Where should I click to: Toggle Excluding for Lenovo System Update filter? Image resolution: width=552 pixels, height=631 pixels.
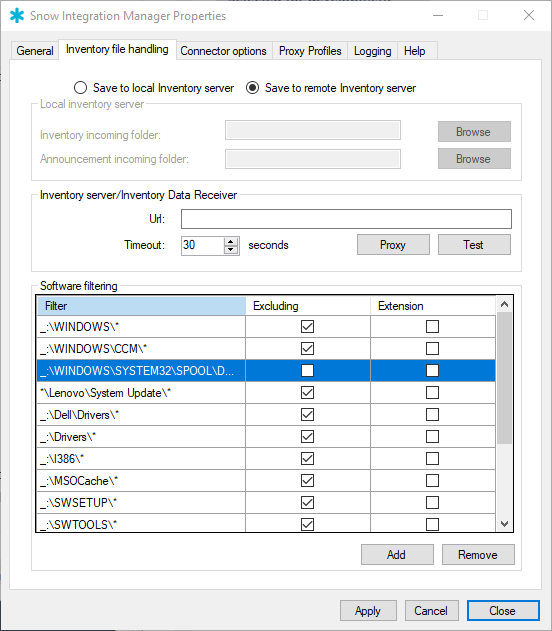pyautogui.click(x=307, y=392)
